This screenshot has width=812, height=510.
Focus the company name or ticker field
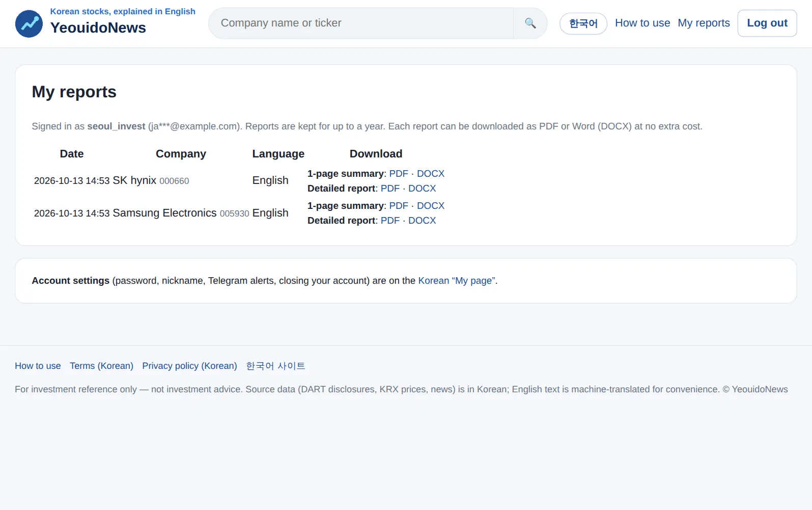click(x=361, y=23)
